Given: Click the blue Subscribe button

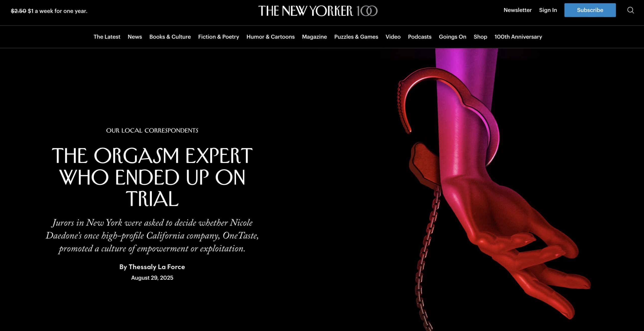Looking at the screenshot, I should coord(590,10).
